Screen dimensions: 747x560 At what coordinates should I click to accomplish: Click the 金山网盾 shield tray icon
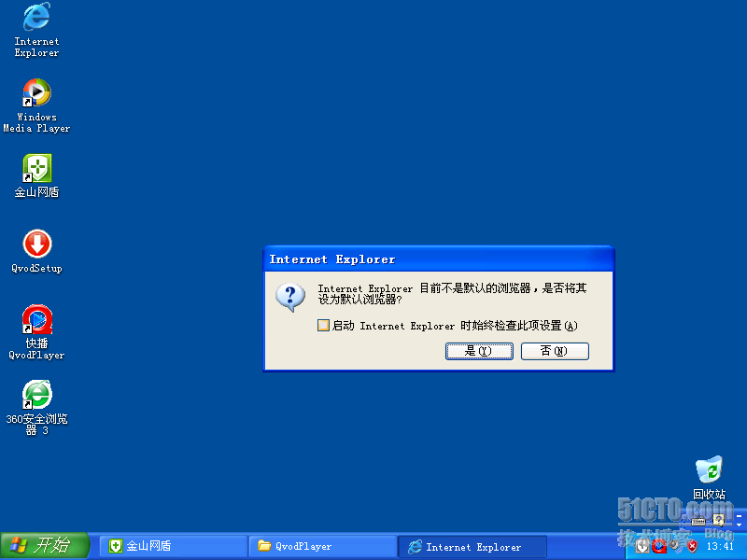point(642,546)
